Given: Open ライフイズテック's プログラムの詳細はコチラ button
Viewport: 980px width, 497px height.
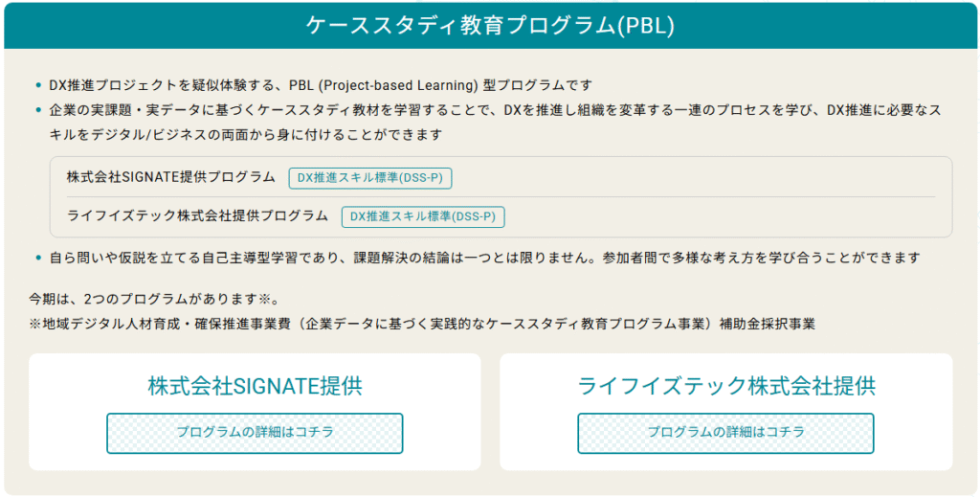Looking at the screenshot, I should pos(725,433).
